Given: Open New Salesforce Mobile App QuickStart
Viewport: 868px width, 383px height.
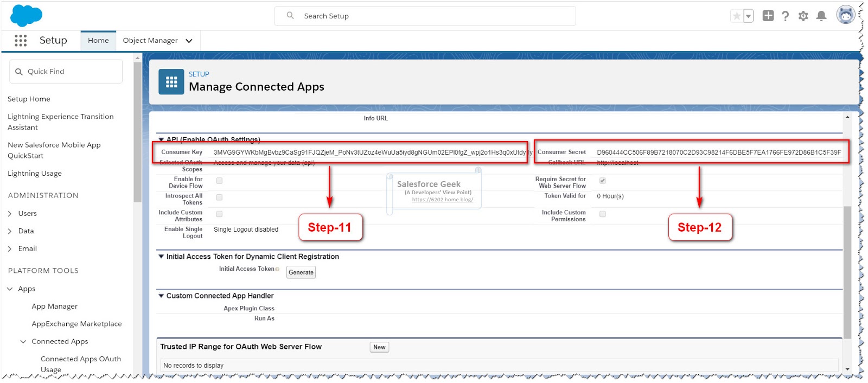Looking at the screenshot, I should (x=54, y=150).
